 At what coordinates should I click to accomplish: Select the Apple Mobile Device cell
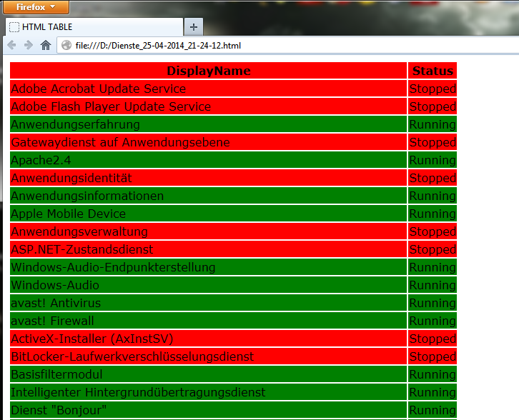(x=208, y=214)
